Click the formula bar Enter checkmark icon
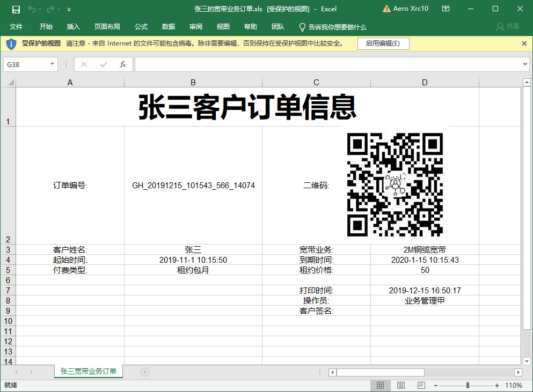 104,64
